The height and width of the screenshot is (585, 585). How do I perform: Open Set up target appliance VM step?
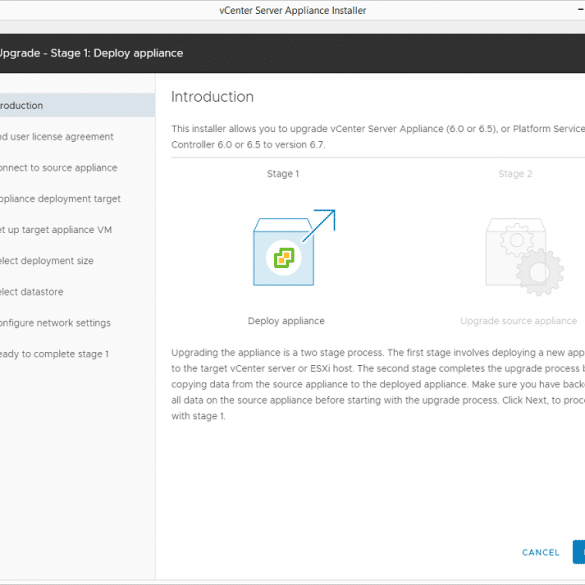tap(56, 230)
